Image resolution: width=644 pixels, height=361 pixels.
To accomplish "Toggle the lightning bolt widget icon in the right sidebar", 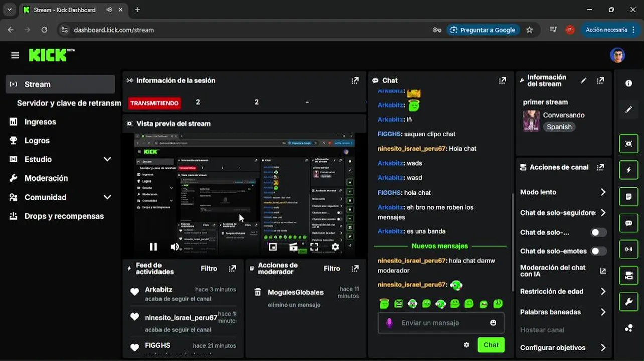I will [629, 170].
